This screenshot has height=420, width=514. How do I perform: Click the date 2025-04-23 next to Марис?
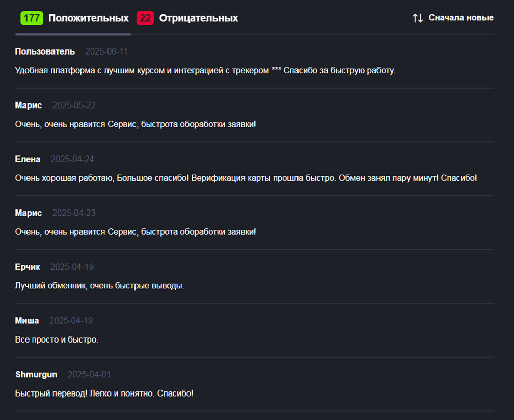pos(74,213)
